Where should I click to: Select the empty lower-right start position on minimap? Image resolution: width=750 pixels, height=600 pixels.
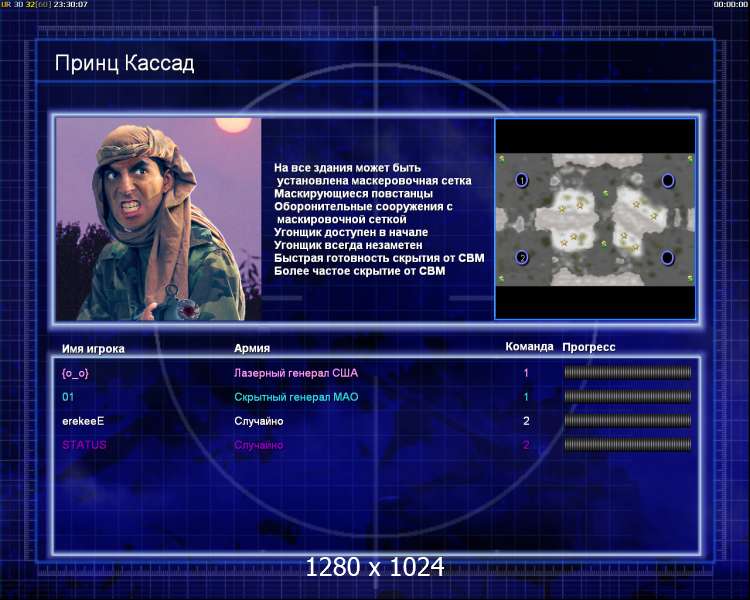coord(668,257)
